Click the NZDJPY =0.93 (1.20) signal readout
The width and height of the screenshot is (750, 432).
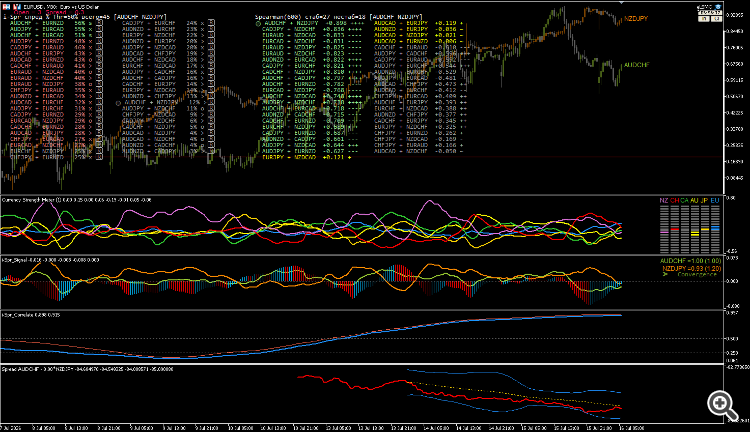692,268
